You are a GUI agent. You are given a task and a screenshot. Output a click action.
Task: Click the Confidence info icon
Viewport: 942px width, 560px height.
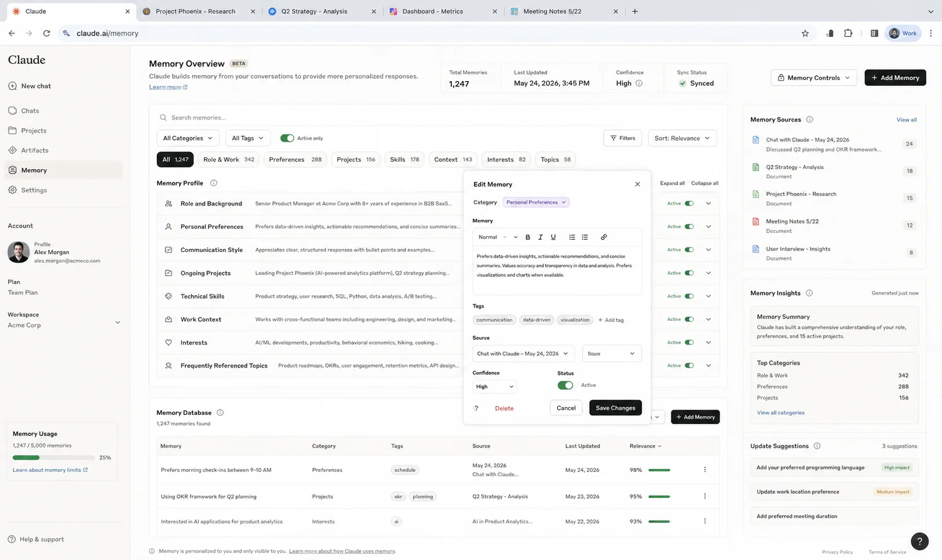[x=639, y=83]
